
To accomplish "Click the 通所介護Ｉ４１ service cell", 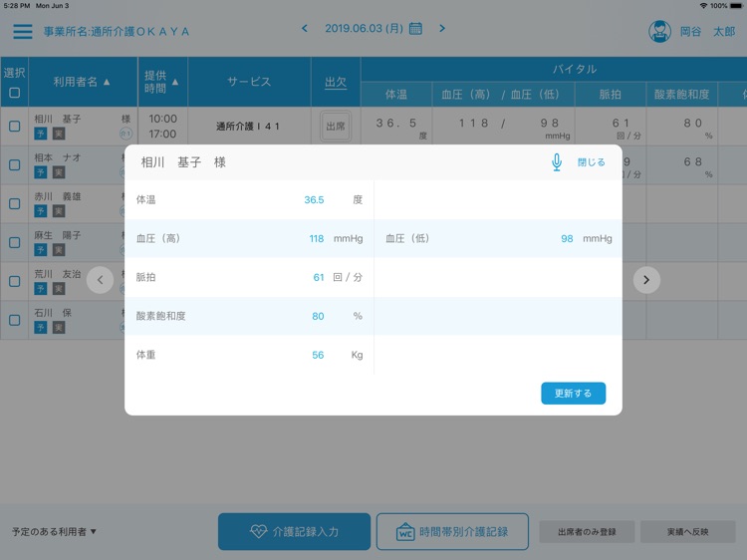I will click(248, 127).
